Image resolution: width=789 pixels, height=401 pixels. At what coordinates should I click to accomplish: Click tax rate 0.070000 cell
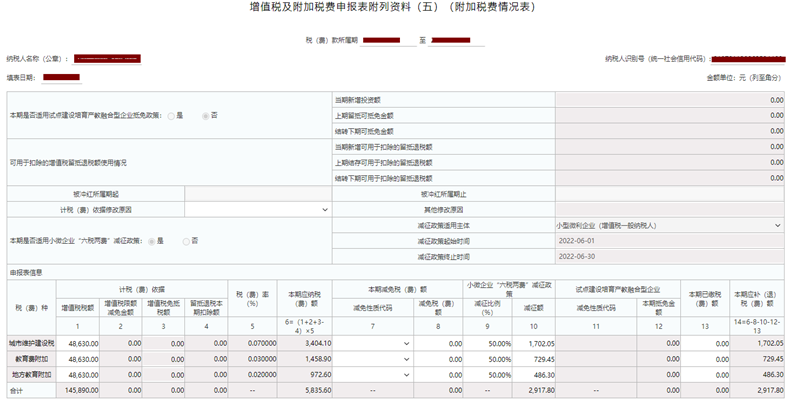click(253, 344)
